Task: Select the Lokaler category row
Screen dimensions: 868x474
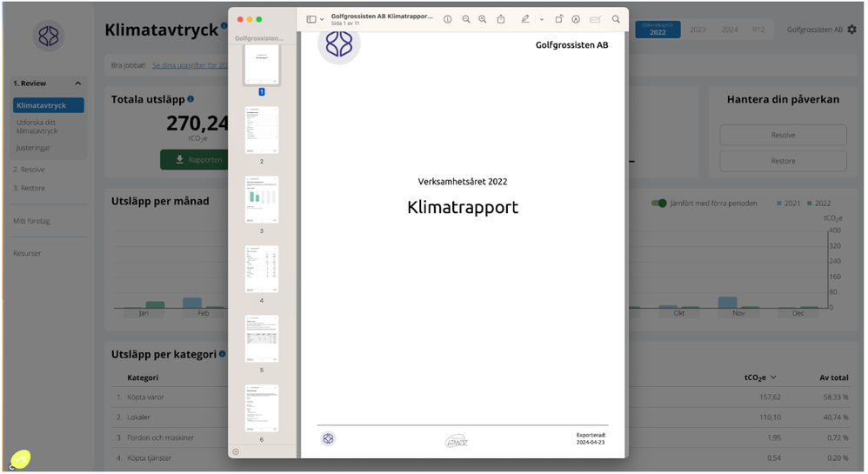Action: [x=480, y=417]
